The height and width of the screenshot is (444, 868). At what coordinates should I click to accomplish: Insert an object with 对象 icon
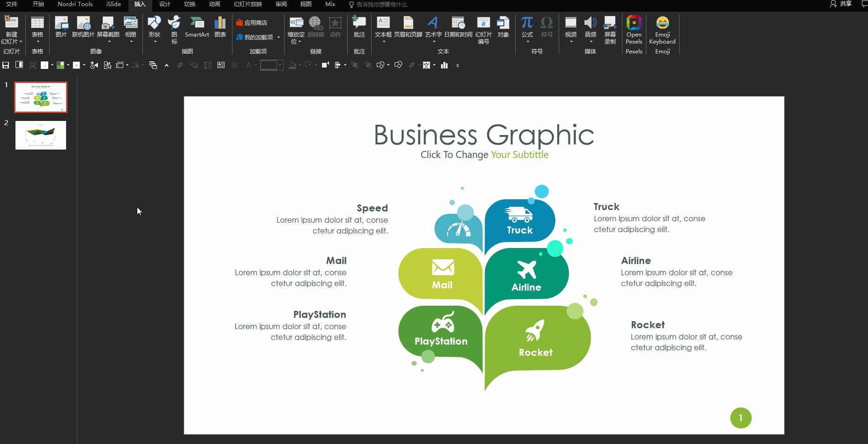click(x=503, y=27)
